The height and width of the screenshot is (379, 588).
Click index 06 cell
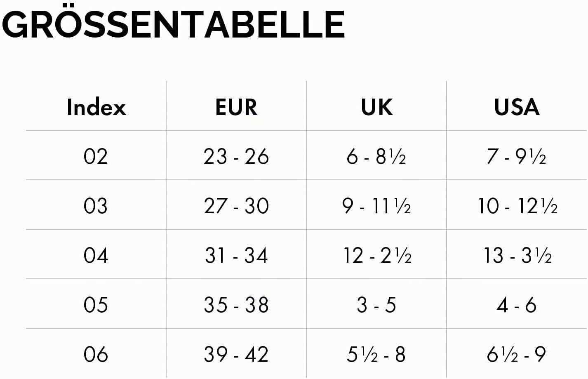(x=96, y=354)
